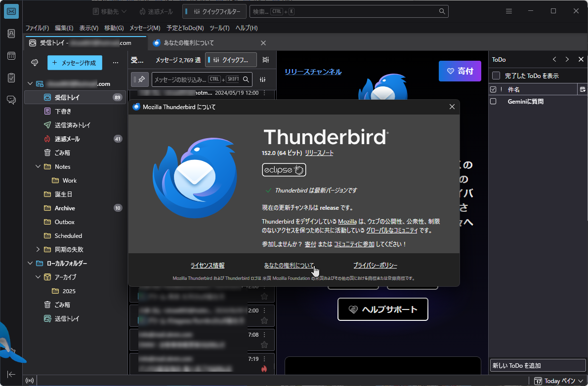Image resolution: width=588 pixels, height=386 pixels.
Task: Open the options menu for the 2024/05/19 message
Action: click(264, 93)
